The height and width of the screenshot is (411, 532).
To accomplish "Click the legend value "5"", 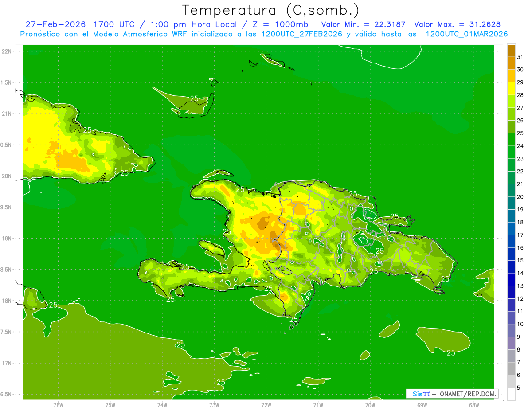I will pos(519,388).
